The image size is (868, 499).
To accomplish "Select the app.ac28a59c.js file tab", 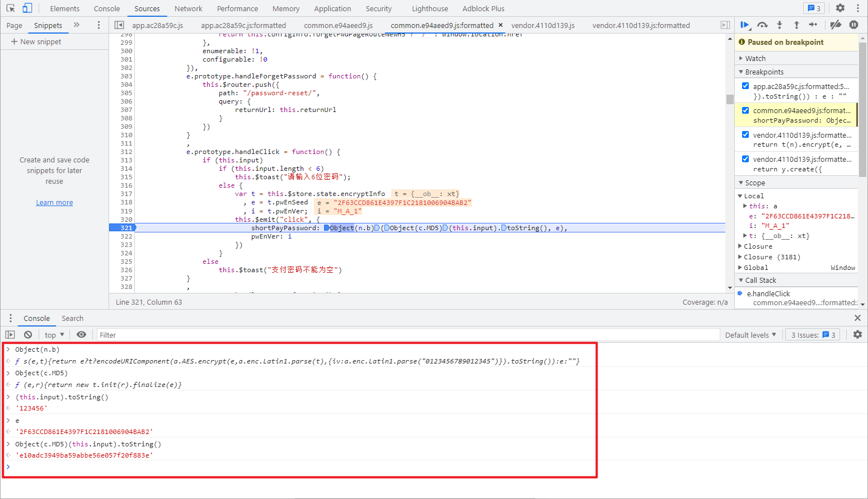I will pos(158,25).
